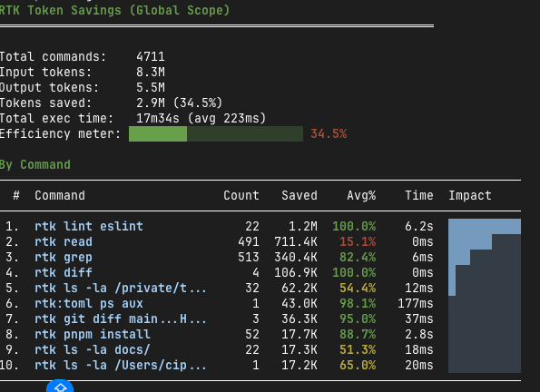Click the saved value 43.0K
The height and width of the screenshot is (392, 540).
pyautogui.click(x=299, y=303)
